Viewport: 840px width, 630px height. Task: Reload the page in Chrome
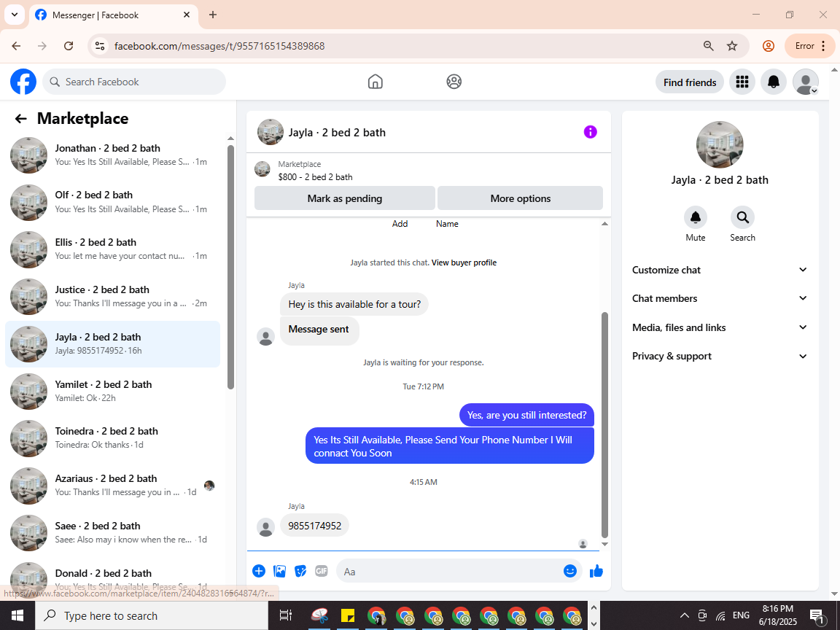click(x=69, y=46)
